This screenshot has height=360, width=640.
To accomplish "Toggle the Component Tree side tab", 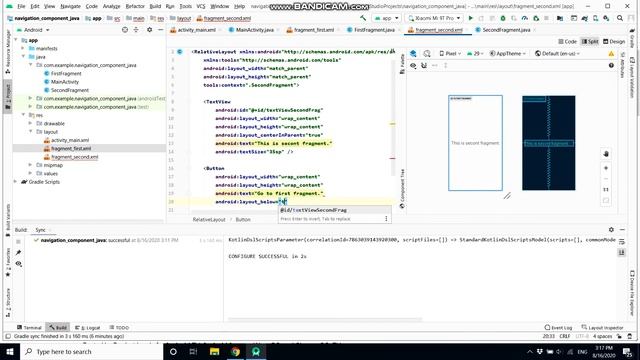I will (x=402, y=189).
